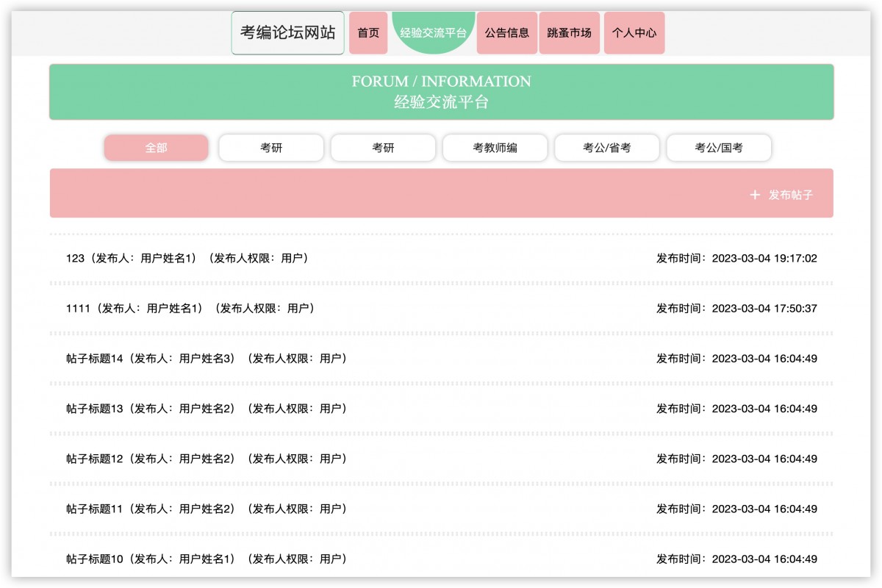Switch to the 跳蚤市场 tab

[x=570, y=32]
